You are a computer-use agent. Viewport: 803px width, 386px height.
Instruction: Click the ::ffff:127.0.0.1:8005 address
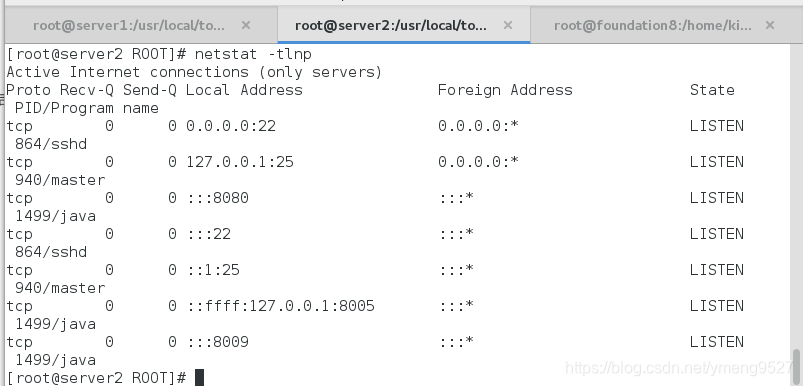point(280,306)
